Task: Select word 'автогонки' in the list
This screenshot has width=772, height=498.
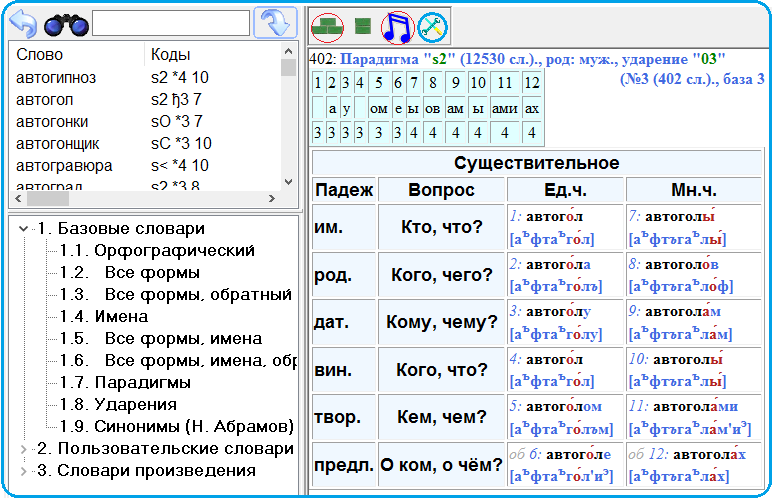Action: coord(52,122)
